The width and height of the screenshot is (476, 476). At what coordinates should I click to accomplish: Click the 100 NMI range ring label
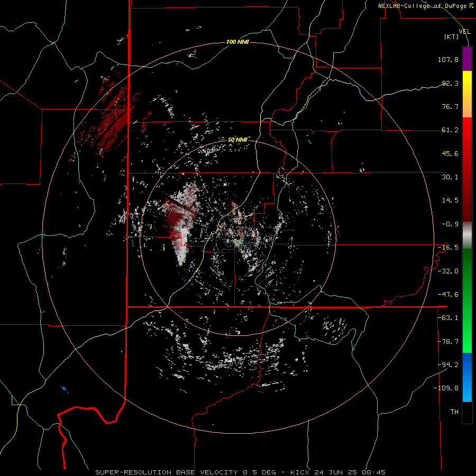click(x=237, y=42)
